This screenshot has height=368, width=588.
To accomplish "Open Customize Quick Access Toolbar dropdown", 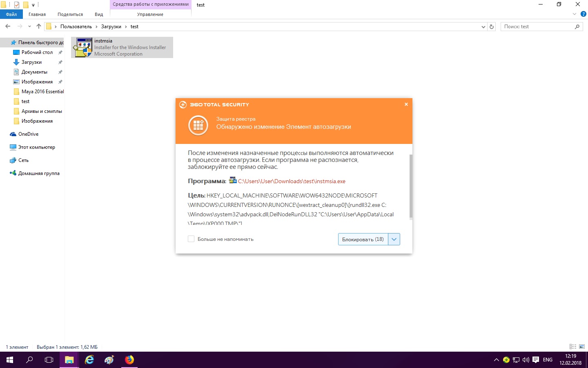I will pyautogui.click(x=33, y=5).
